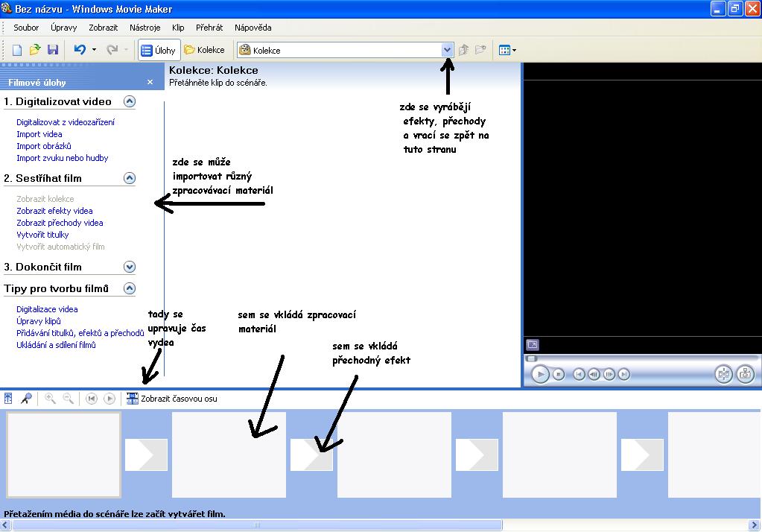The height and width of the screenshot is (532, 762).
Task: Click the up one level folder icon
Action: 463,50
